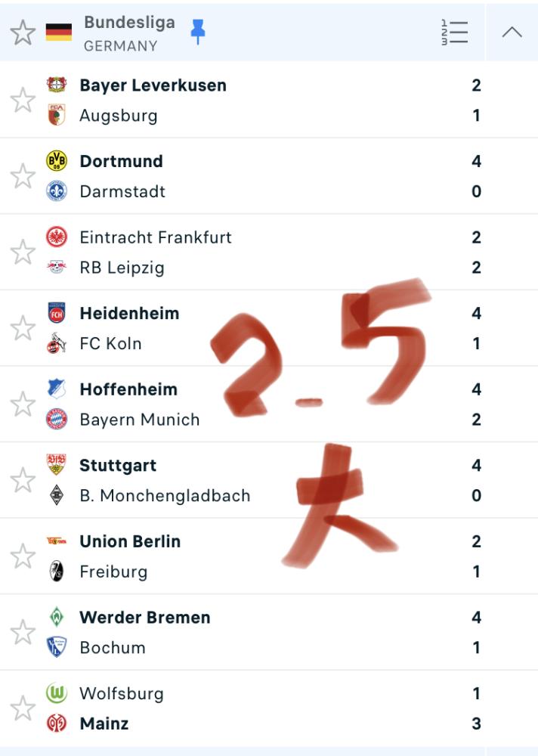Image resolution: width=538 pixels, height=756 pixels.
Task: Click the Eintracht Frankfurt eagle crest
Action: [57, 237]
